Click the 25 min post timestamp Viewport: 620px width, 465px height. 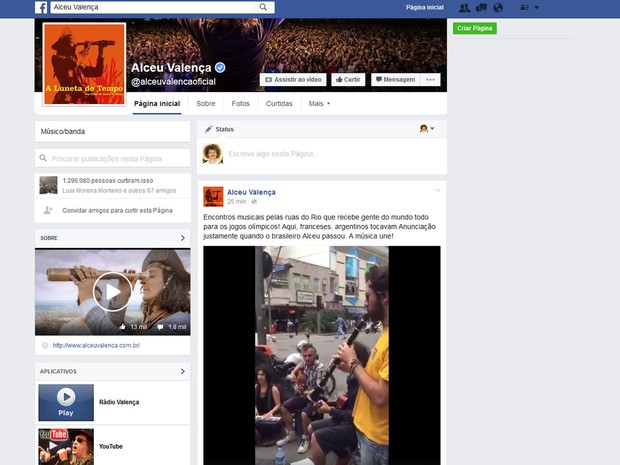[236, 202]
